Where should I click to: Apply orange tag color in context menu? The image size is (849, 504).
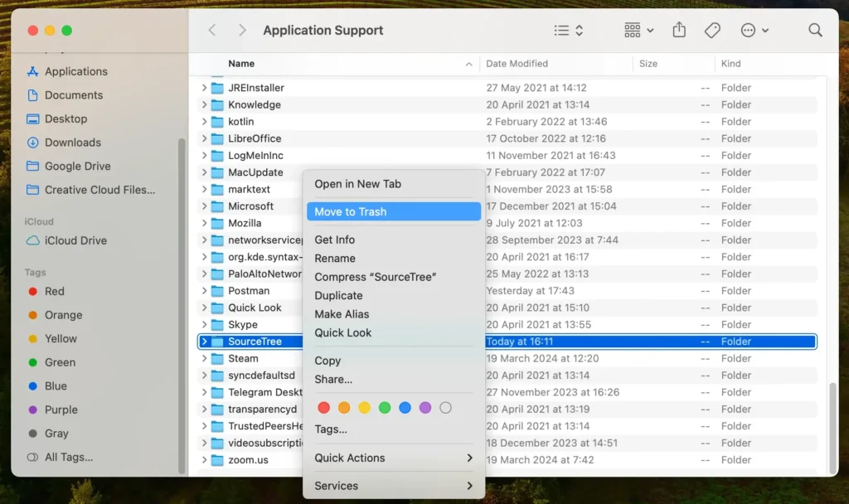click(x=344, y=408)
